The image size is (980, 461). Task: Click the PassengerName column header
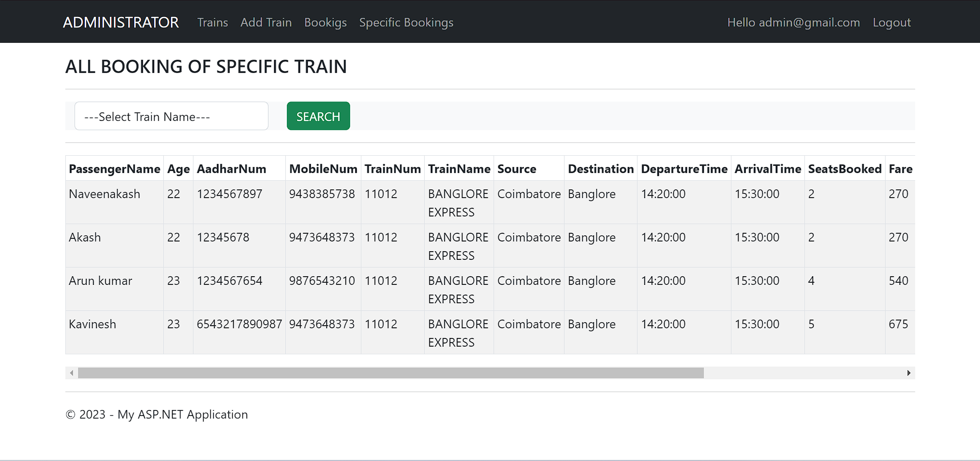(114, 169)
